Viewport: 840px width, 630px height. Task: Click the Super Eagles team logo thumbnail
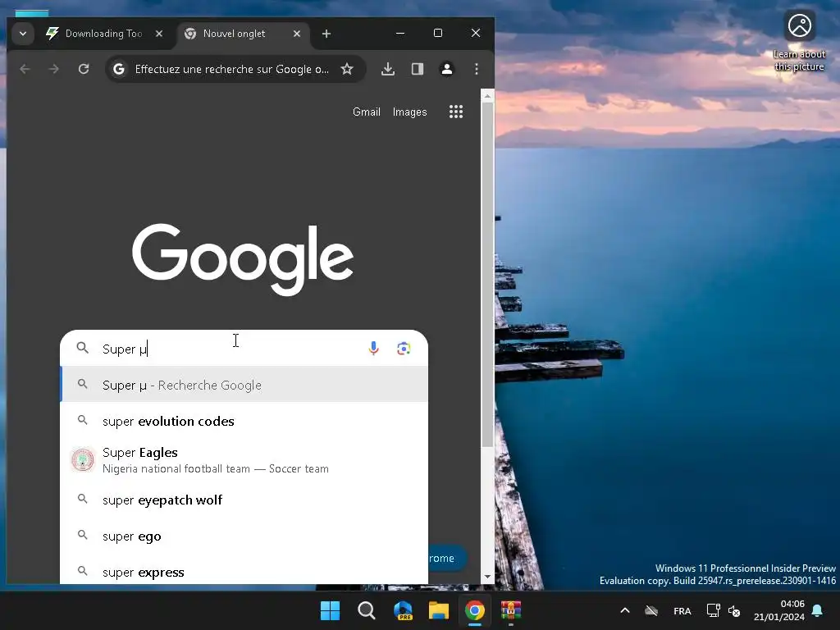pyautogui.click(x=83, y=459)
